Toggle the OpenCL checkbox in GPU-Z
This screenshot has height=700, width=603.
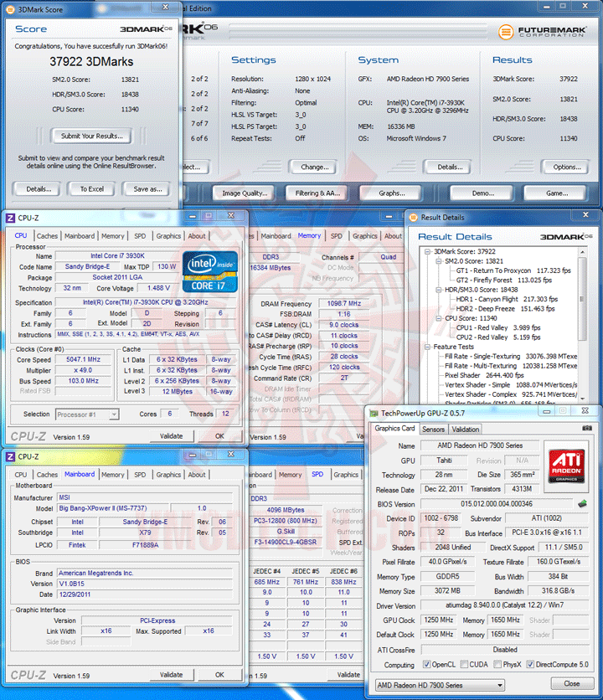point(426,664)
